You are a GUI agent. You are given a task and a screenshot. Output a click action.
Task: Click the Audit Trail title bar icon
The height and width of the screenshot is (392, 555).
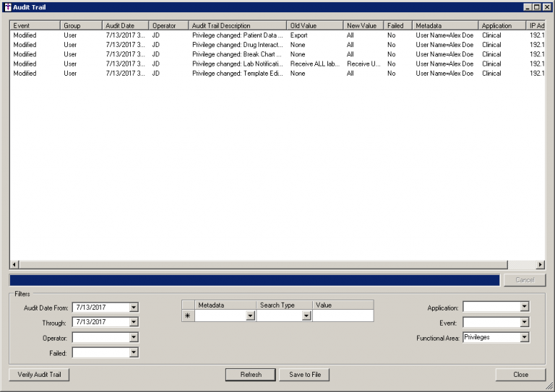tap(7, 6)
